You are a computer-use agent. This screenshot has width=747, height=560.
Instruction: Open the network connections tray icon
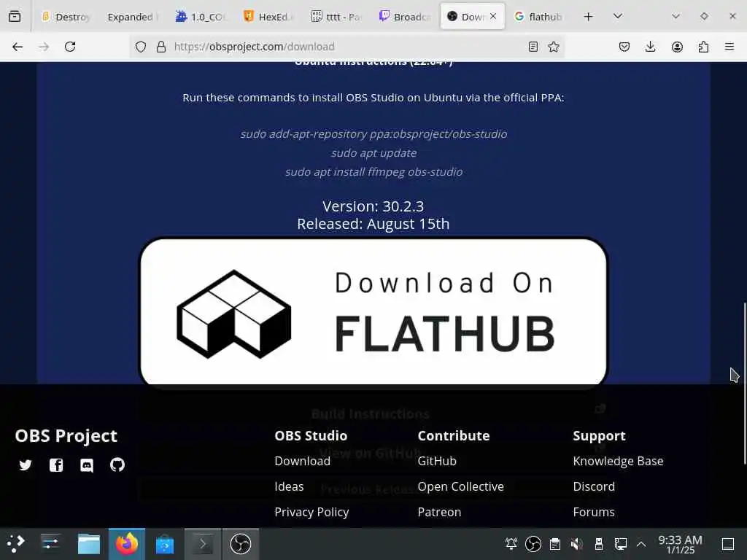point(620,544)
